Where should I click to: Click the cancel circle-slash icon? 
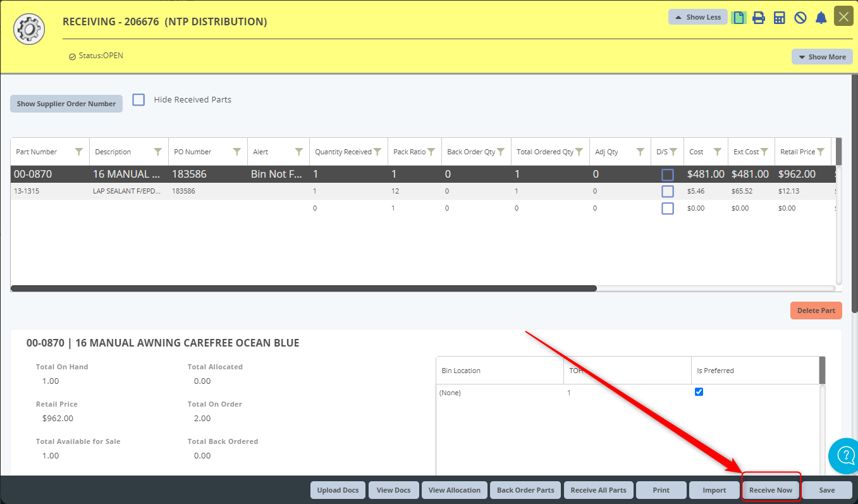(x=800, y=18)
